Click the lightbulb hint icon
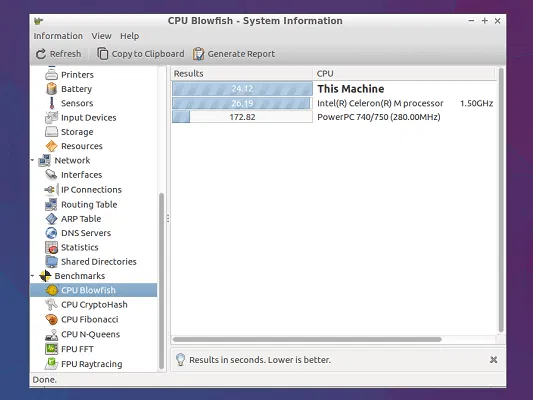Screen dimensions: 533x400 (x=180, y=359)
